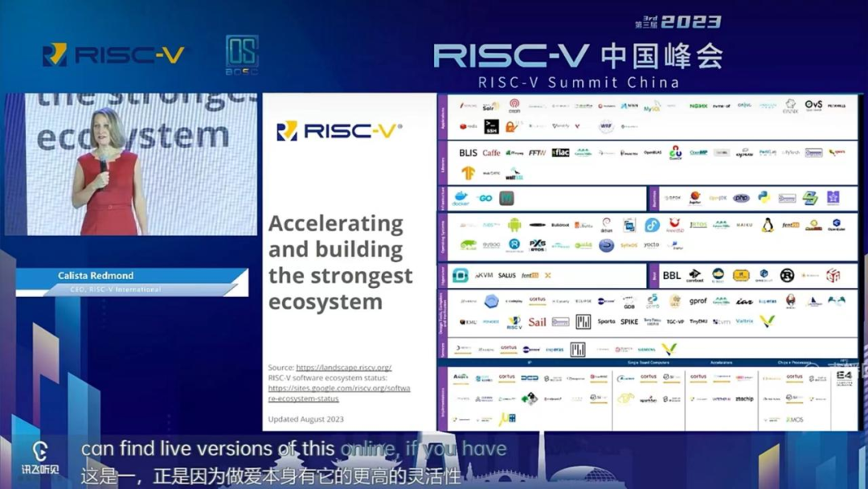This screenshot has height=489, width=868.
Task: Click the Ceph logo
Action: (x=514, y=105)
